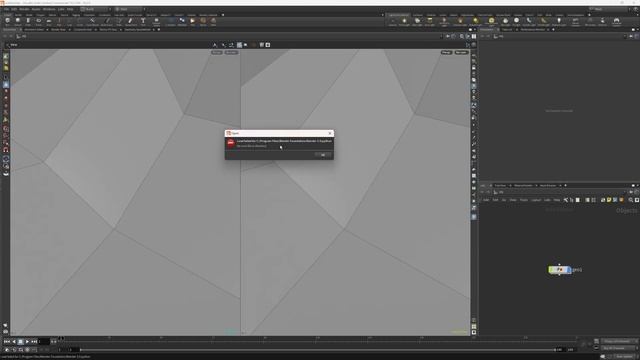Add an Ambient Light from shelf
Viewport: 640px width, 360px height.
(x=559, y=22)
